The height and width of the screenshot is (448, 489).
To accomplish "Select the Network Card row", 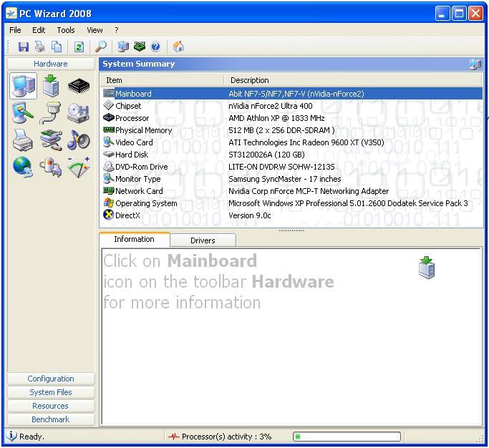I will [x=292, y=191].
